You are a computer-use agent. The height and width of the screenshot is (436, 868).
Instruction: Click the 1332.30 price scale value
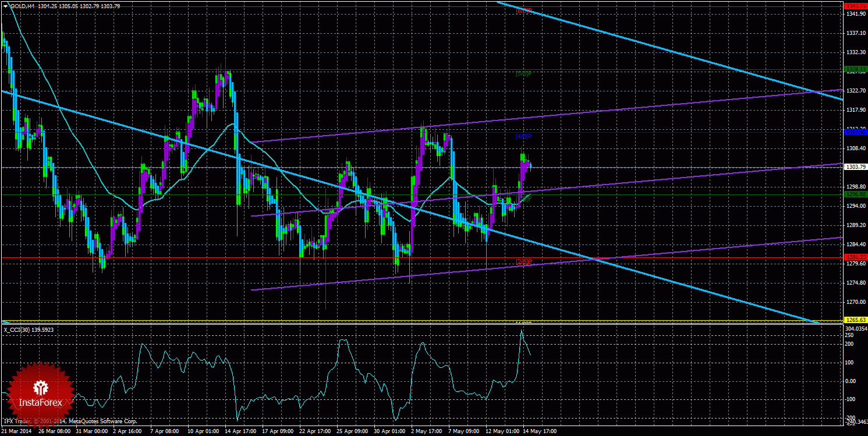click(x=855, y=52)
